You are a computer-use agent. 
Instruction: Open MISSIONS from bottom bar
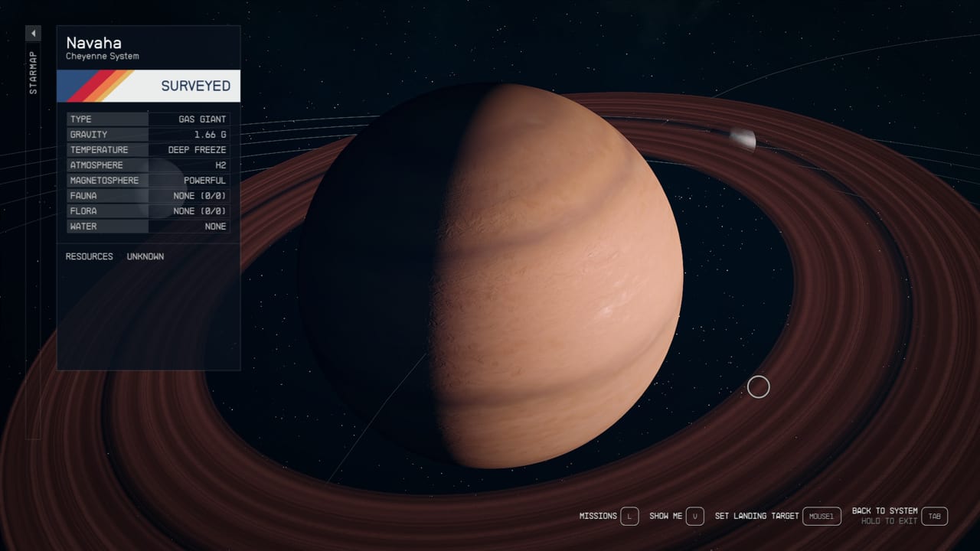pyautogui.click(x=598, y=517)
